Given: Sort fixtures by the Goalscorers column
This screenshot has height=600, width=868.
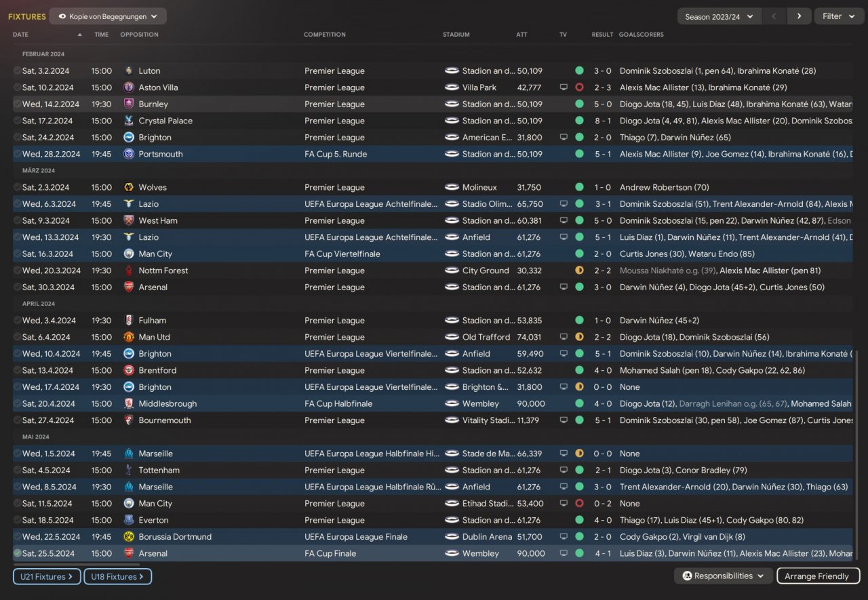Looking at the screenshot, I should click(x=641, y=35).
